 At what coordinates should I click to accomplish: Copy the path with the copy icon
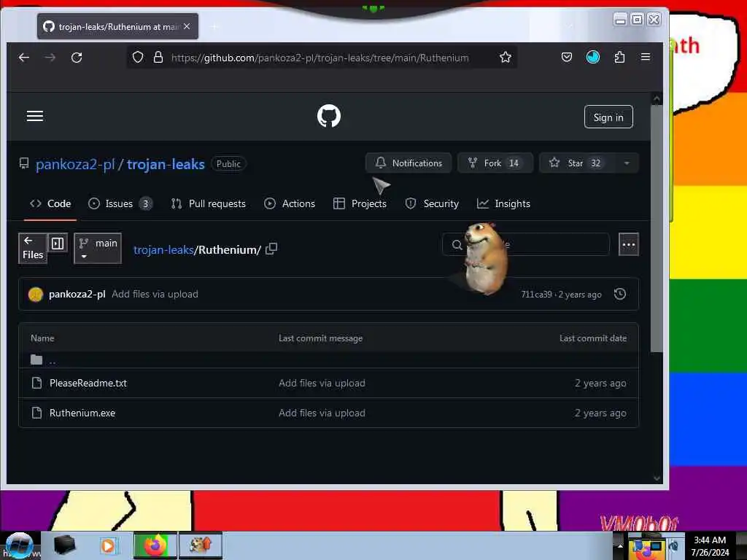[x=271, y=249]
